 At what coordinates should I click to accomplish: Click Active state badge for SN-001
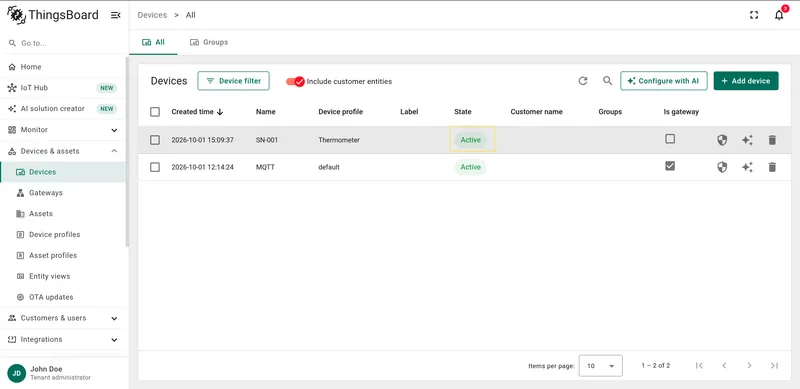click(470, 140)
